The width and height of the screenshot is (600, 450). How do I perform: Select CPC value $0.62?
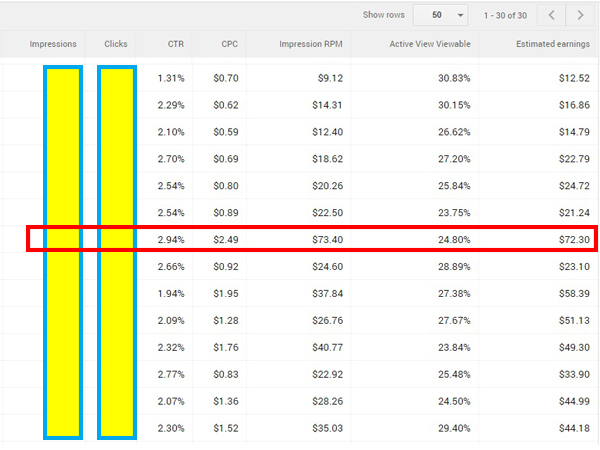tap(226, 105)
